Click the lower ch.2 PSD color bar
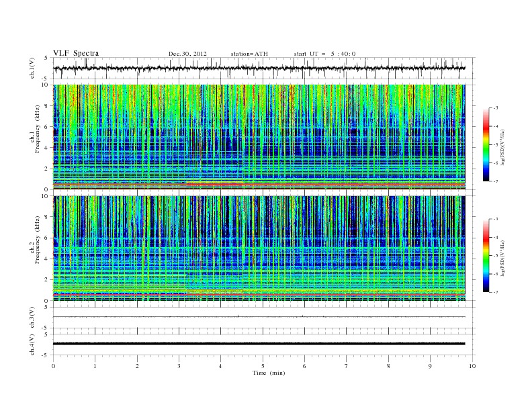 point(486,255)
